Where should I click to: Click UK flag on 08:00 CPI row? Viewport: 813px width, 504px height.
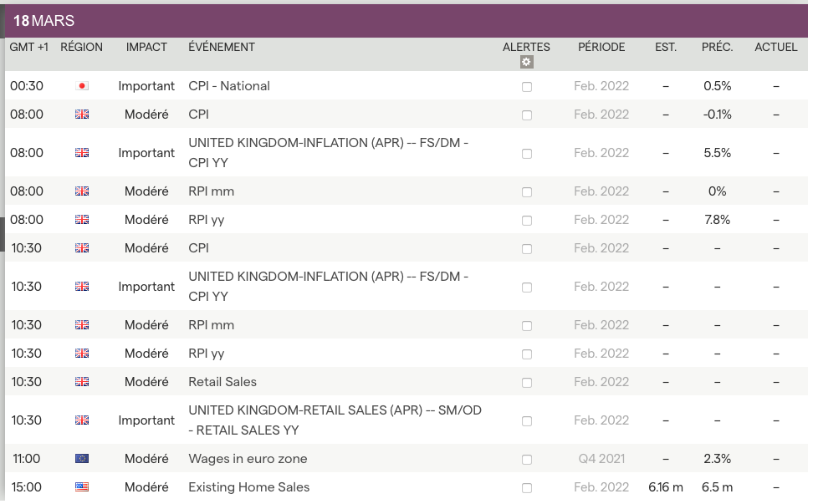click(82, 115)
